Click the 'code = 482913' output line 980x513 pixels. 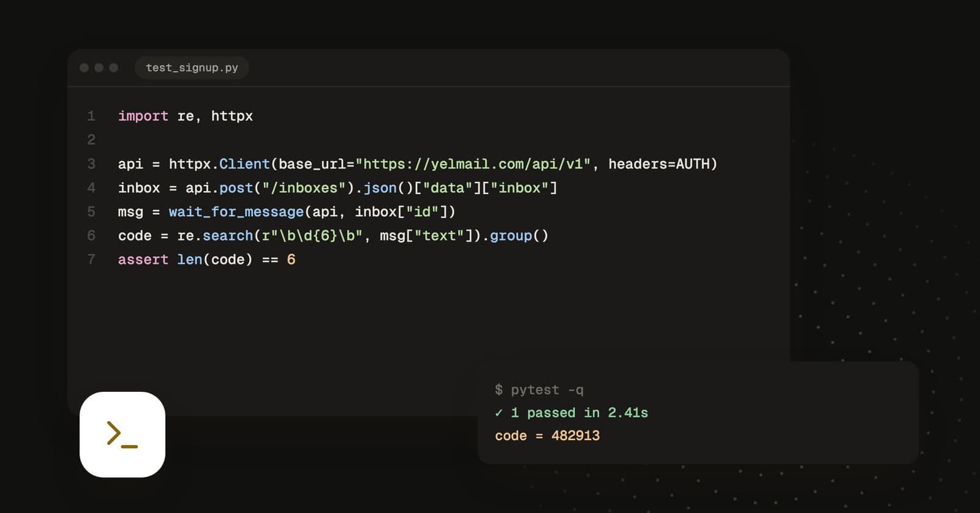[547, 436]
